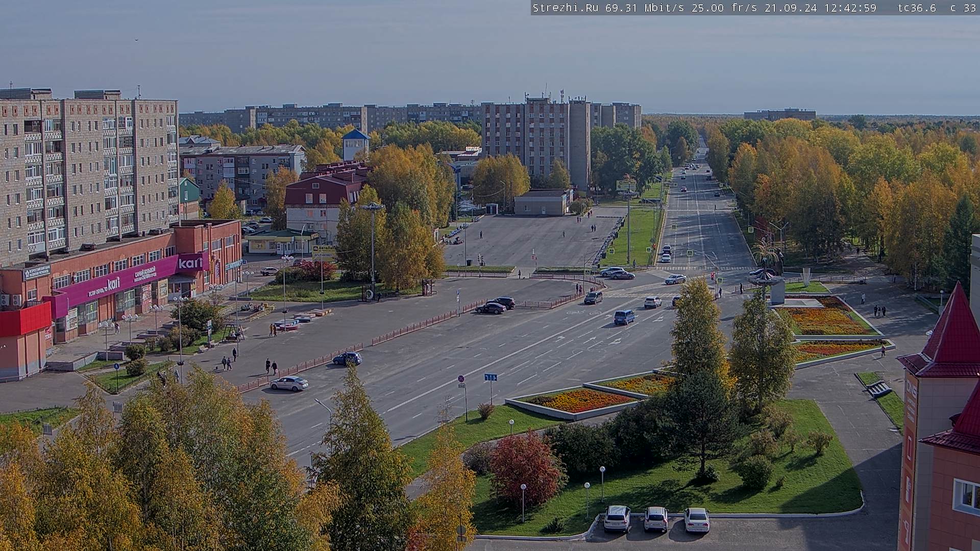Click the "tc36.6" overlay value

point(917,8)
